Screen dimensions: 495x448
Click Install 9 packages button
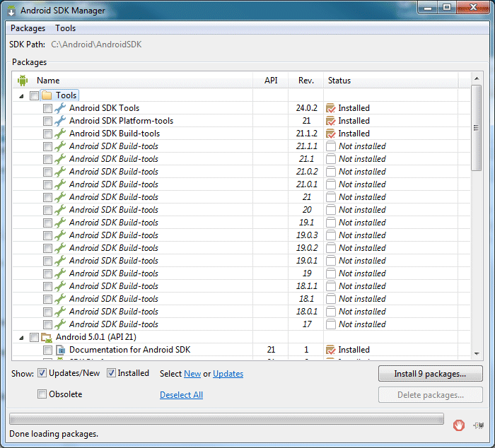[x=430, y=374]
